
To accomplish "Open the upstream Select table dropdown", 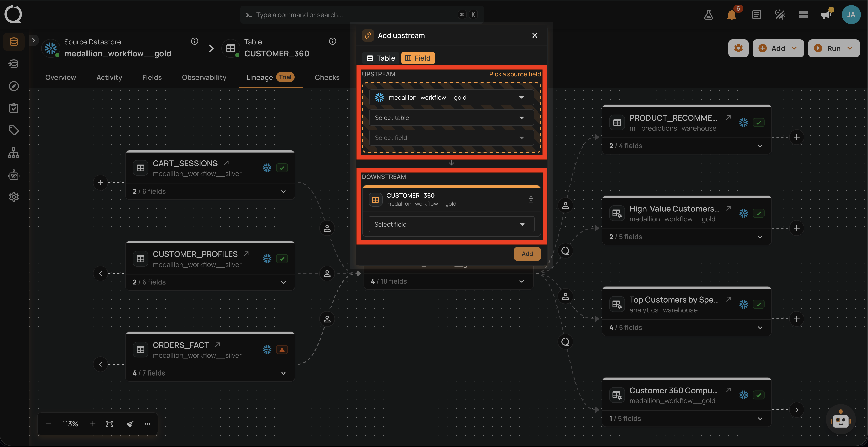I will click(451, 118).
